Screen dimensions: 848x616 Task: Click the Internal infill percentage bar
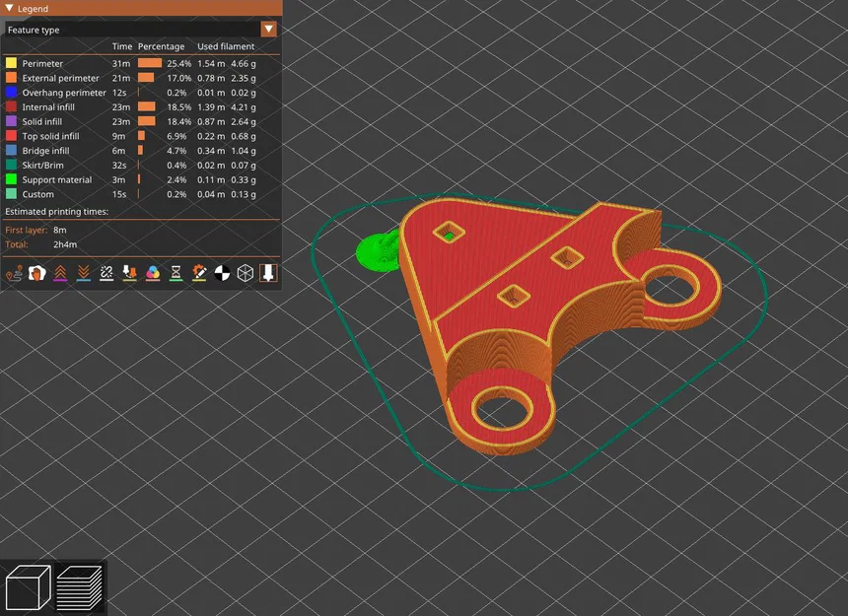click(x=147, y=107)
